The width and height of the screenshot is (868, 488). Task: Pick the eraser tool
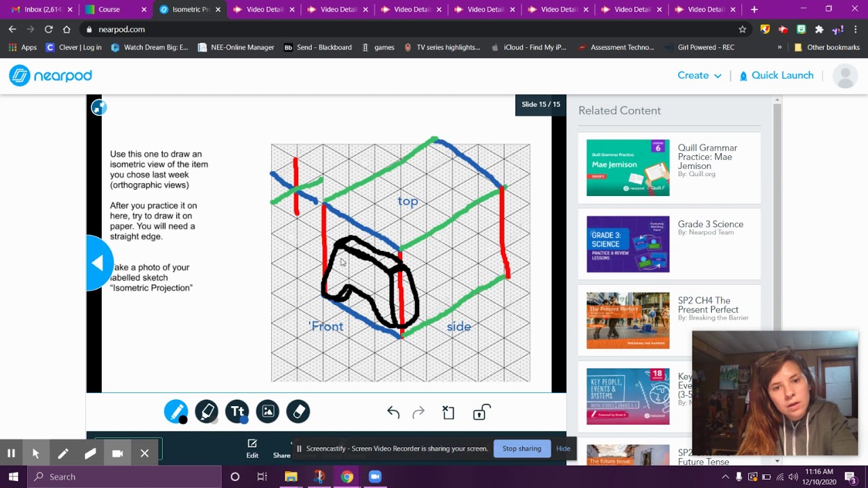(x=298, y=411)
